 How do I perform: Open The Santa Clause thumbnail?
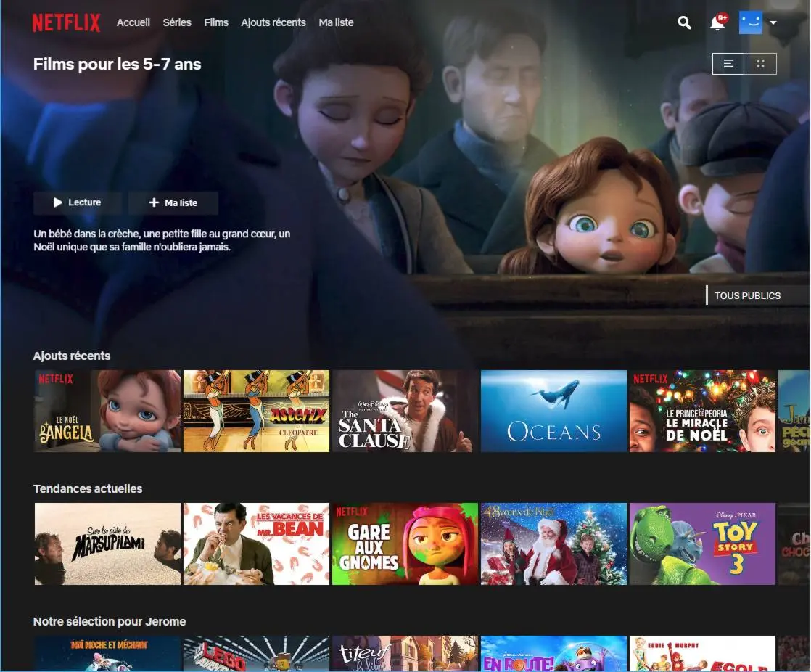405,411
